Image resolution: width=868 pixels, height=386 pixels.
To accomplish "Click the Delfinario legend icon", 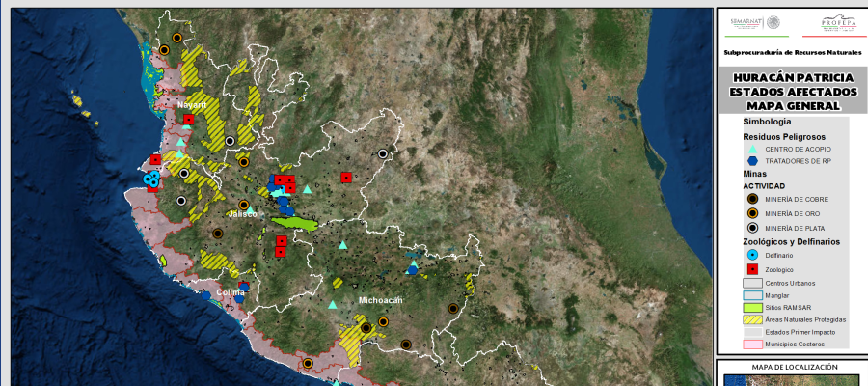I will [752, 255].
